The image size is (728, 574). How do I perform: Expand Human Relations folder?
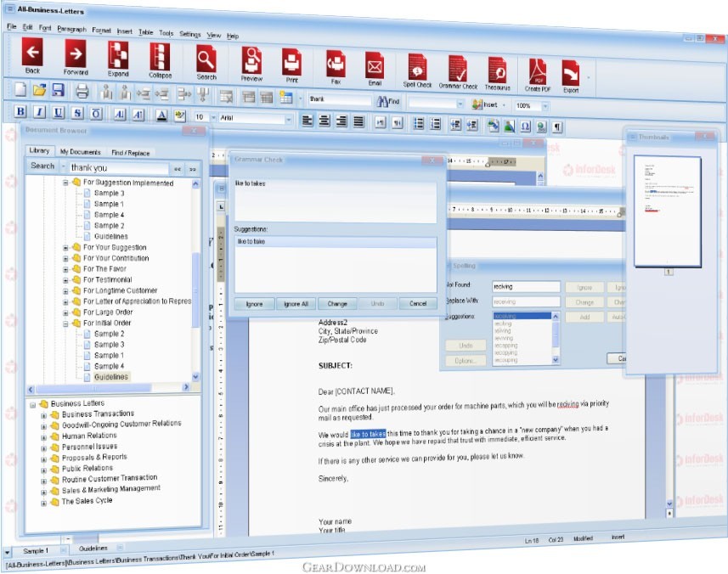pos(43,437)
